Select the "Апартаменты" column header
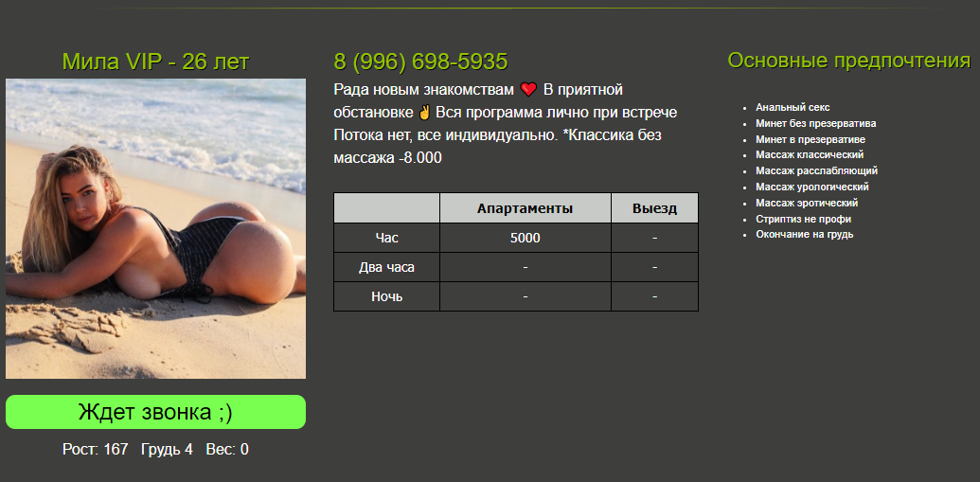Screen dimensions: 980x482 click(525, 208)
